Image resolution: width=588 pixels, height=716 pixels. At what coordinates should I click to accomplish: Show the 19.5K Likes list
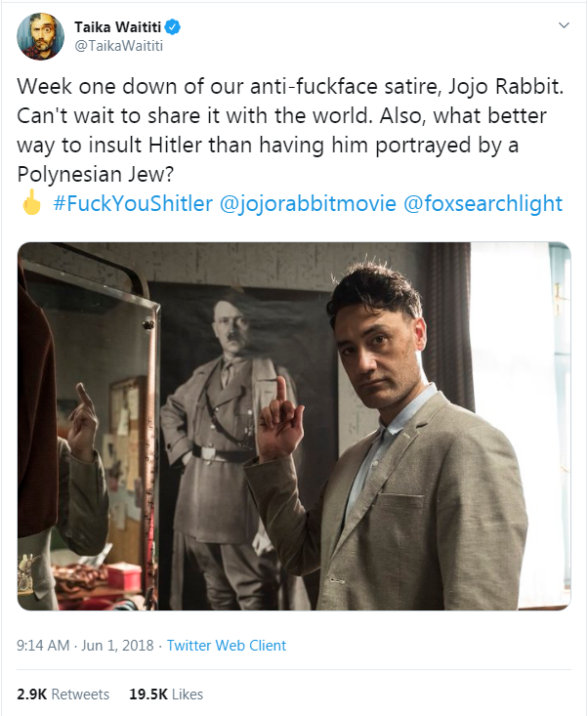(166, 695)
